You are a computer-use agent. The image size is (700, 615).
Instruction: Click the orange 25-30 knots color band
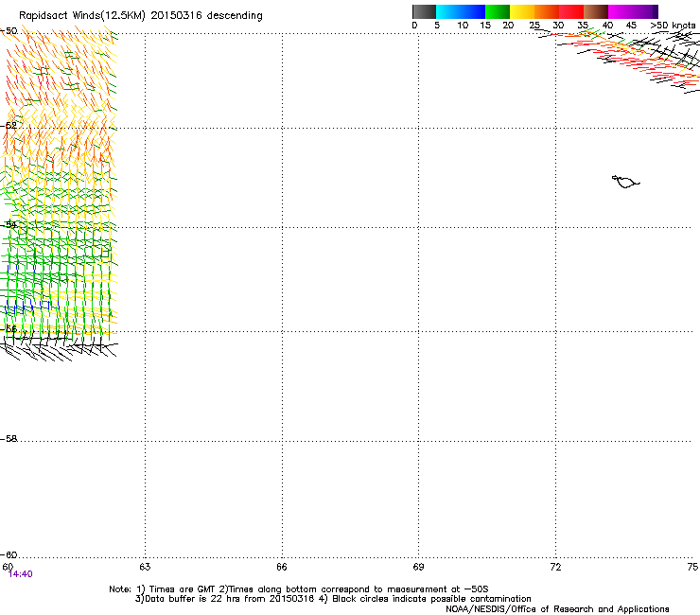[547, 11]
